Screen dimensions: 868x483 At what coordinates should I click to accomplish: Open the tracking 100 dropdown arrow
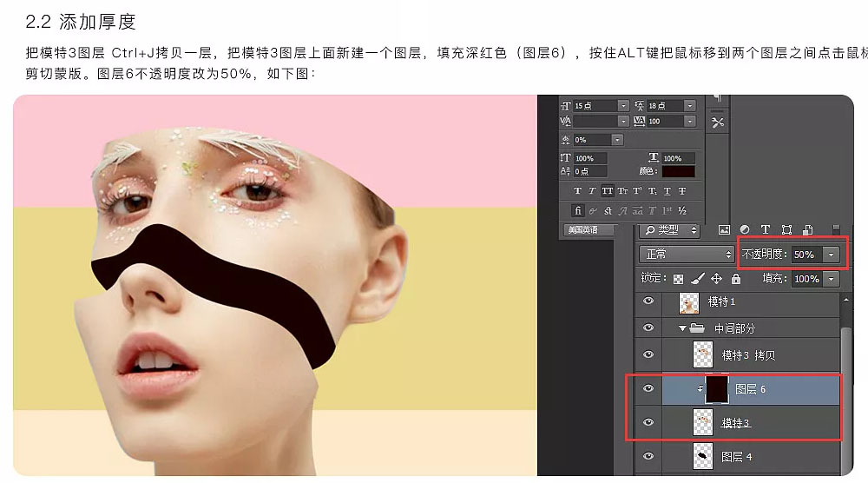[690, 122]
